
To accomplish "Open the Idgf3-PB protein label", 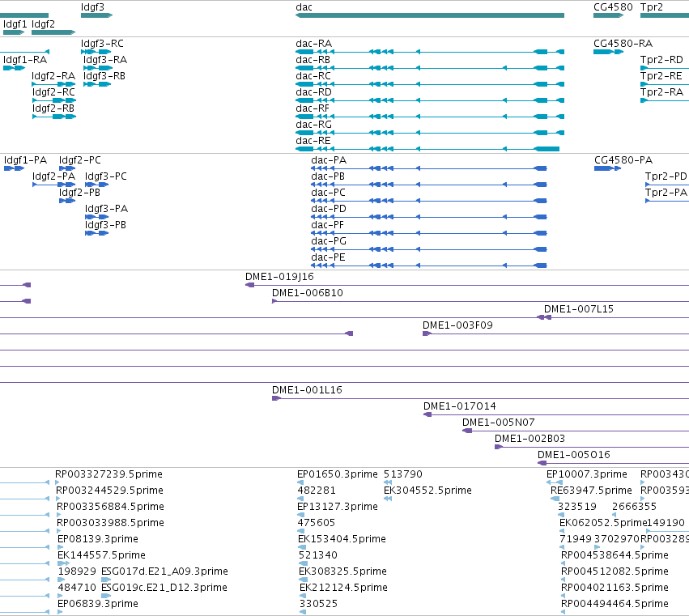I will tap(105, 225).
